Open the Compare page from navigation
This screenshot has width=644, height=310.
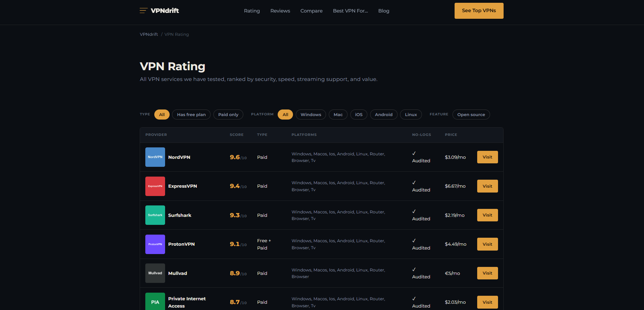coord(311,11)
